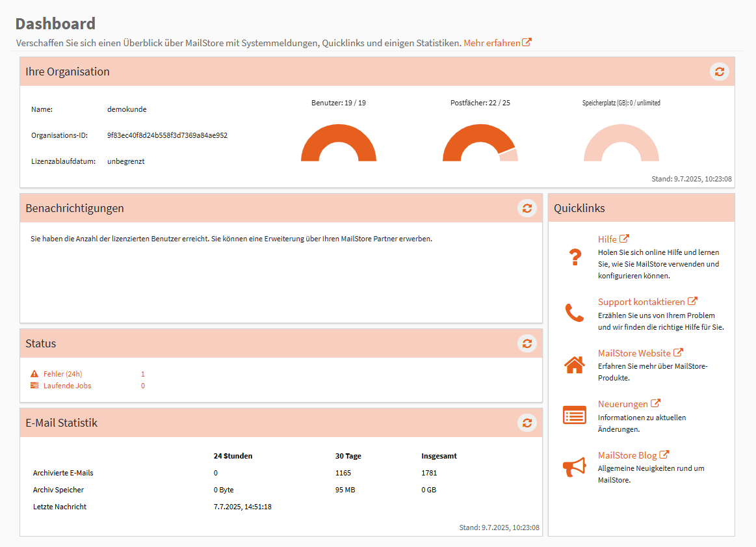Click external-link icon beside Hilfe

coord(625,239)
